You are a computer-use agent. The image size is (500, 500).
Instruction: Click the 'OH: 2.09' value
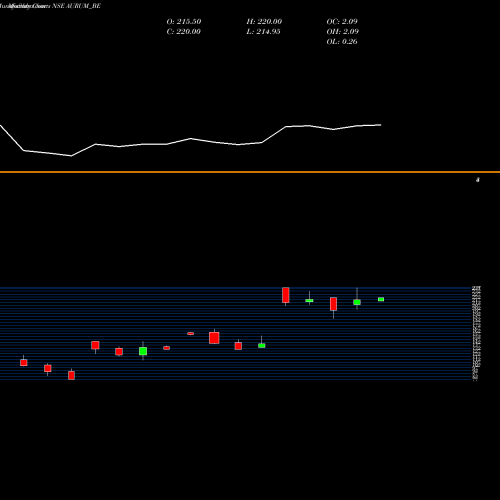click(x=342, y=32)
